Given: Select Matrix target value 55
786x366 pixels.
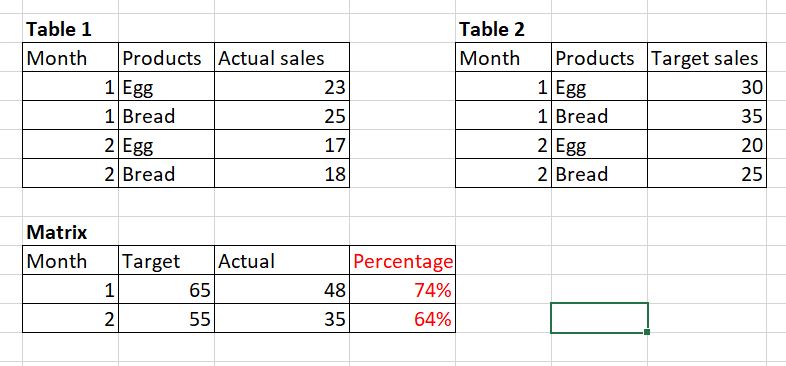Looking at the screenshot, I should click(166, 318).
